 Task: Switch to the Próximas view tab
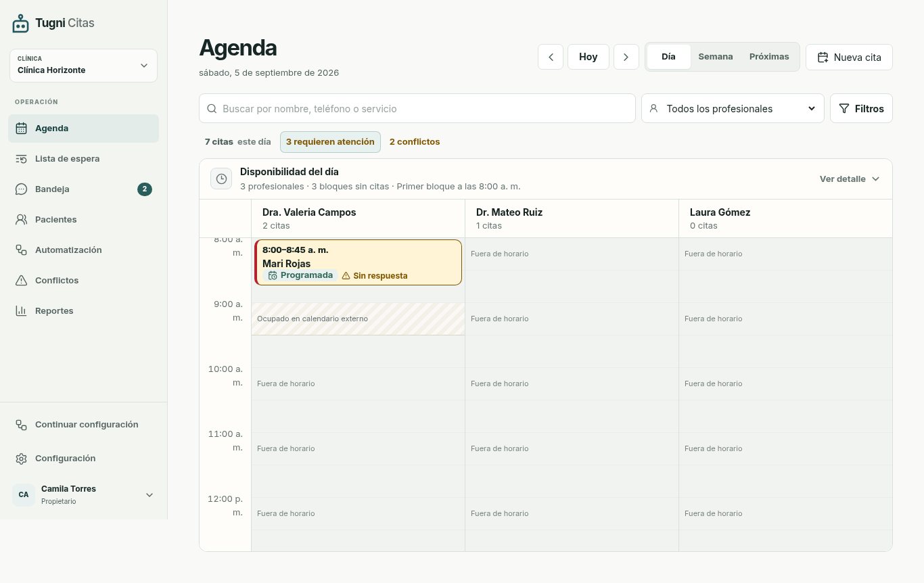click(769, 57)
